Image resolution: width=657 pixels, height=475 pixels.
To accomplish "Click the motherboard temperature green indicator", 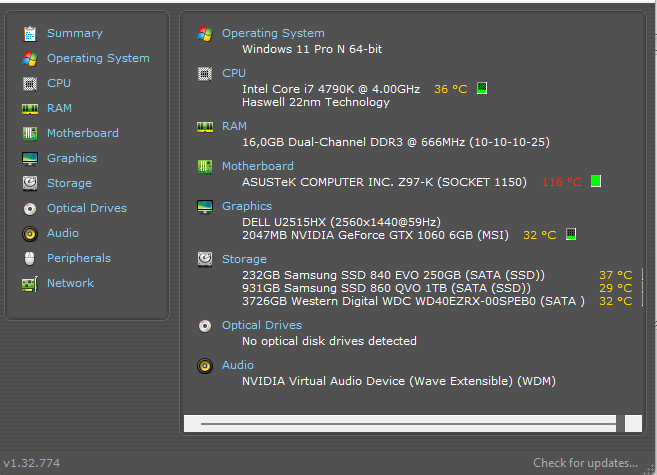I will 596,182.
